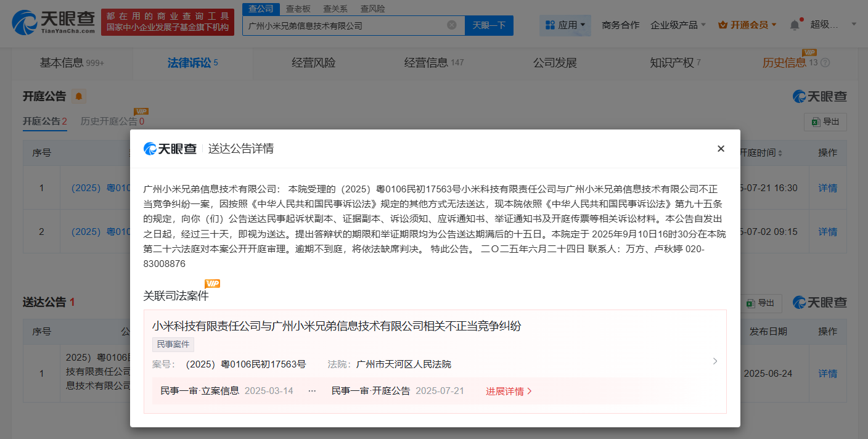This screenshot has height=439, width=868.
Task: Clear the search box with the × icon
Action: click(x=451, y=25)
